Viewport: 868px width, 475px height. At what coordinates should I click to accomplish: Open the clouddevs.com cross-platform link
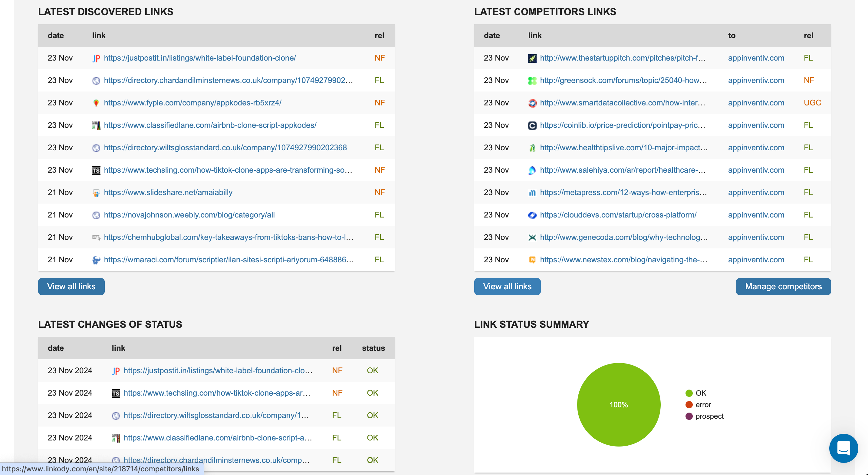[x=618, y=215]
